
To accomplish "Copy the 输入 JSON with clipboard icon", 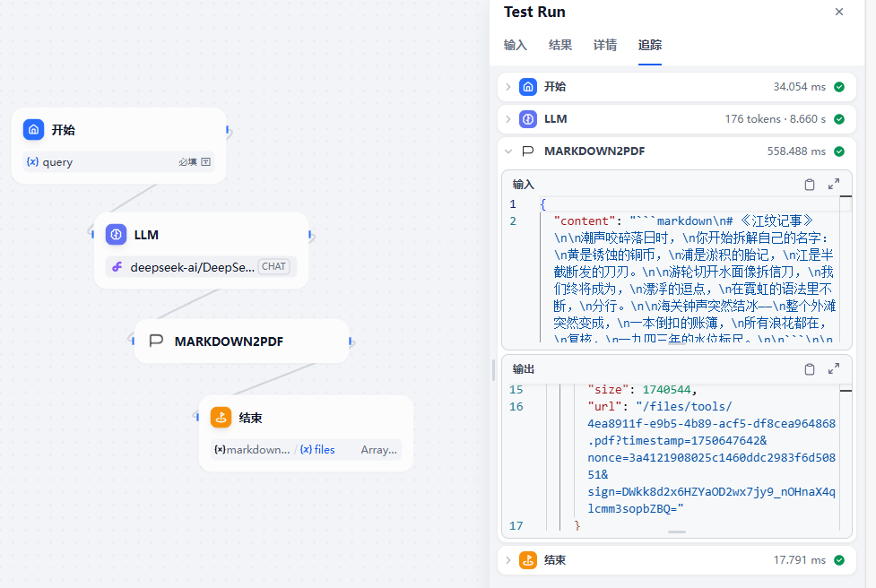I will 809,185.
